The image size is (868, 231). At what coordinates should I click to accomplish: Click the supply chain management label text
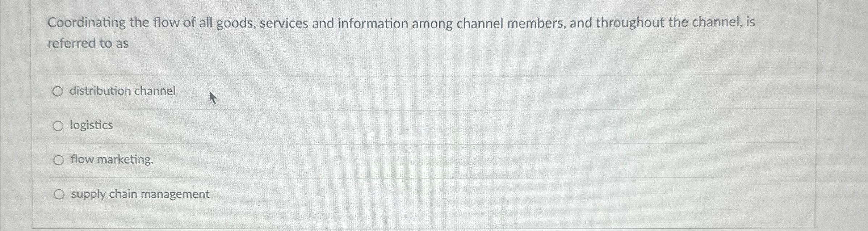[140, 194]
